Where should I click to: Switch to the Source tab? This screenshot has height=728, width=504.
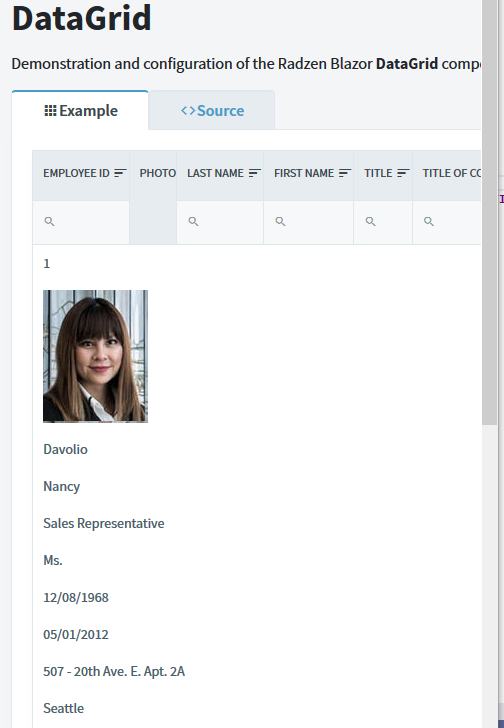[x=212, y=110]
